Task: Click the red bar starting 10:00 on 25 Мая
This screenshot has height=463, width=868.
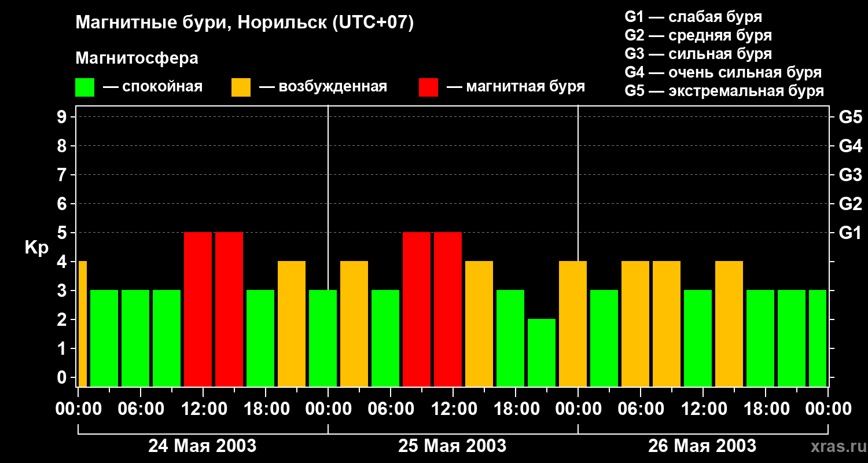Action: (448, 309)
